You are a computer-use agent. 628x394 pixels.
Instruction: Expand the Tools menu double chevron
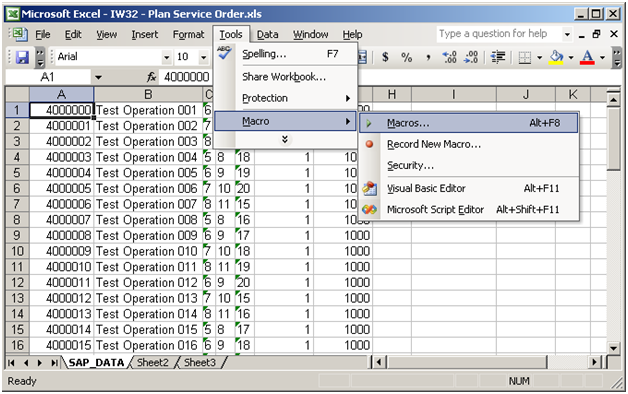click(285, 139)
